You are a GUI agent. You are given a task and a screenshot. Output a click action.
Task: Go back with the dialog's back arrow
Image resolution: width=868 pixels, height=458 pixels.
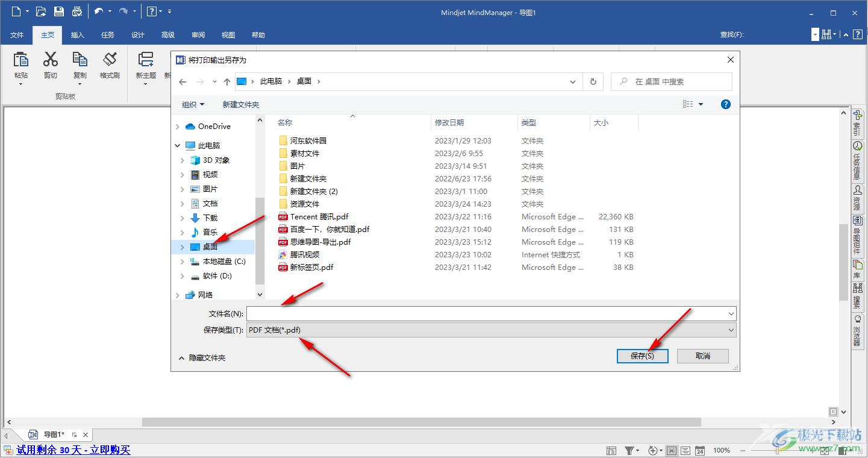click(x=183, y=81)
